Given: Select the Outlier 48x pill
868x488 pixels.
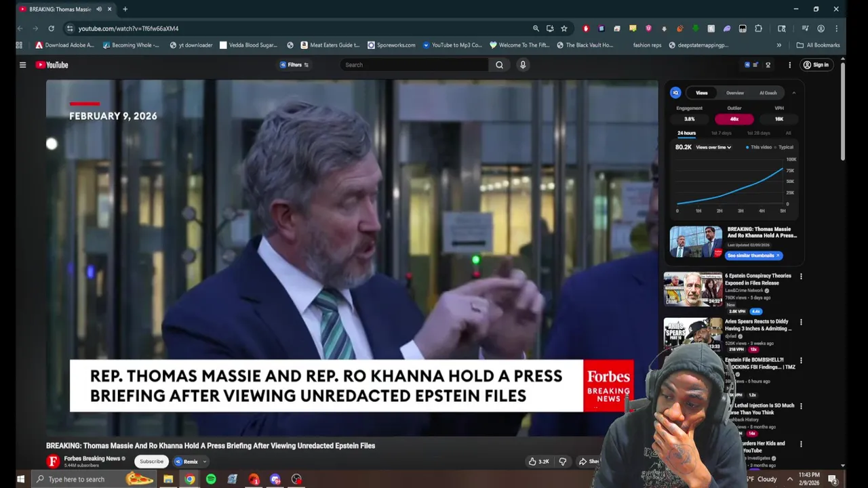Looking at the screenshot, I should (x=734, y=119).
